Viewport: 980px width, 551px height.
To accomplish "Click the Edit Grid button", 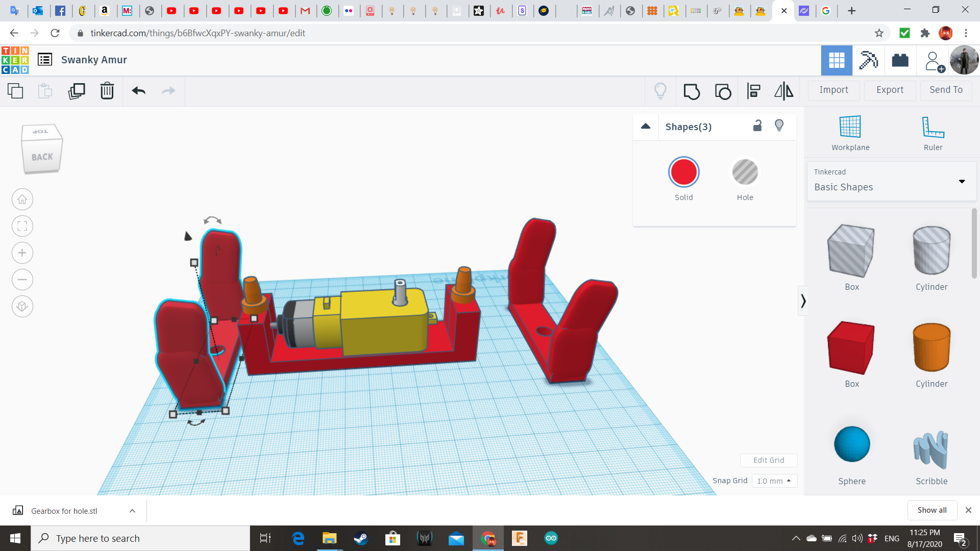I will [x=769, y=460].
